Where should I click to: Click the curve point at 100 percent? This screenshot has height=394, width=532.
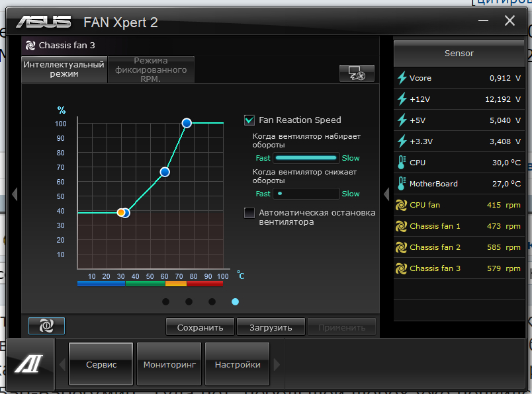187,123
